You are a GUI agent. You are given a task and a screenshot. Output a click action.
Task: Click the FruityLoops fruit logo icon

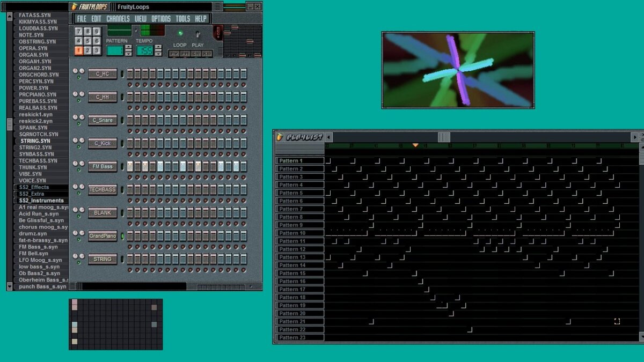coord(74,7)
